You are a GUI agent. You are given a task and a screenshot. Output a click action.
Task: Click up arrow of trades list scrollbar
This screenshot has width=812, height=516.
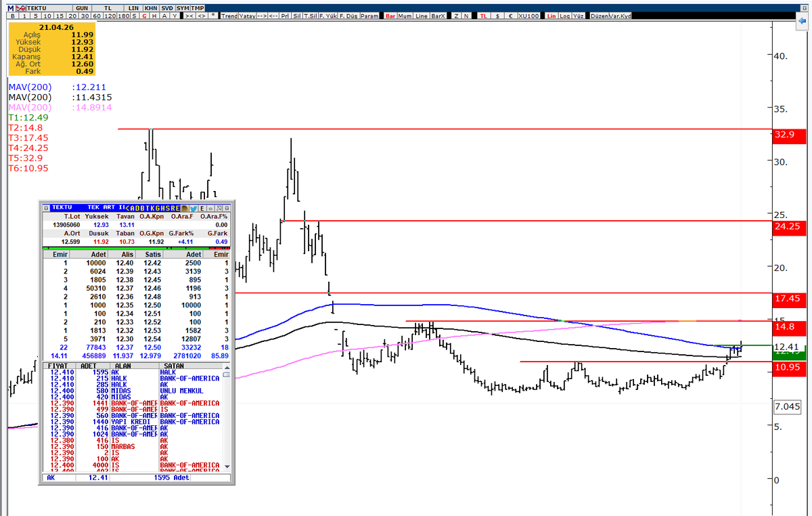[x=227, y=368]
